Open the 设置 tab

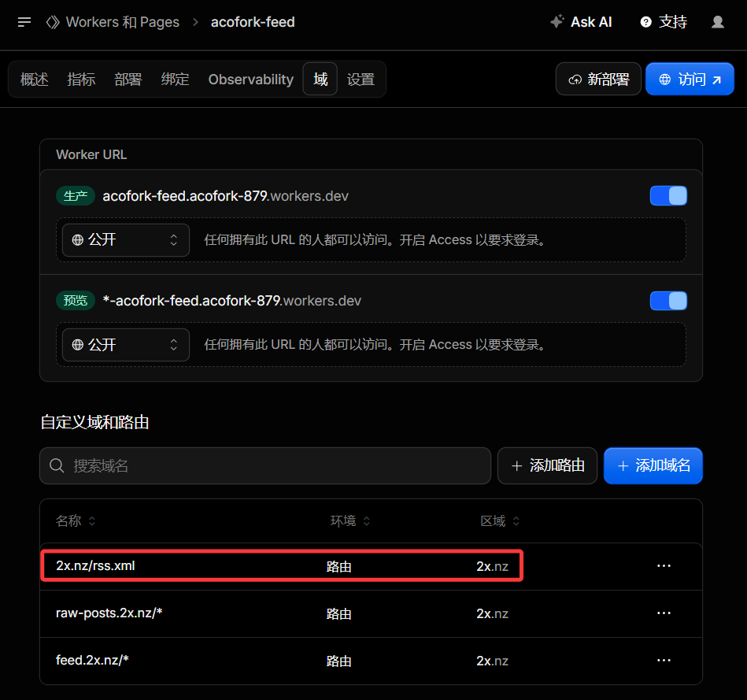(x=361, y=79)
